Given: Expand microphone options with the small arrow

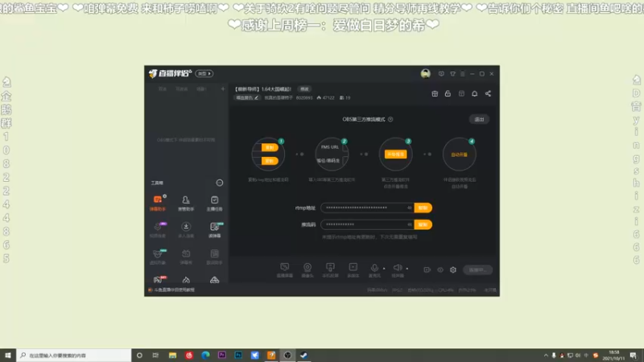Looking at the screenshot, I should pyautogui.click(x=384, y=269).
